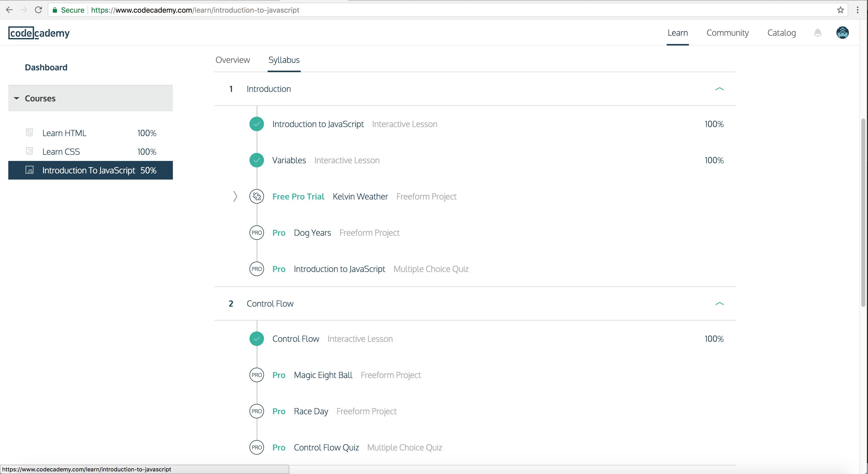The image size is (868, 474).
Task: Click Kelvin Weather project puzzle icon
Action: (257, 196)
